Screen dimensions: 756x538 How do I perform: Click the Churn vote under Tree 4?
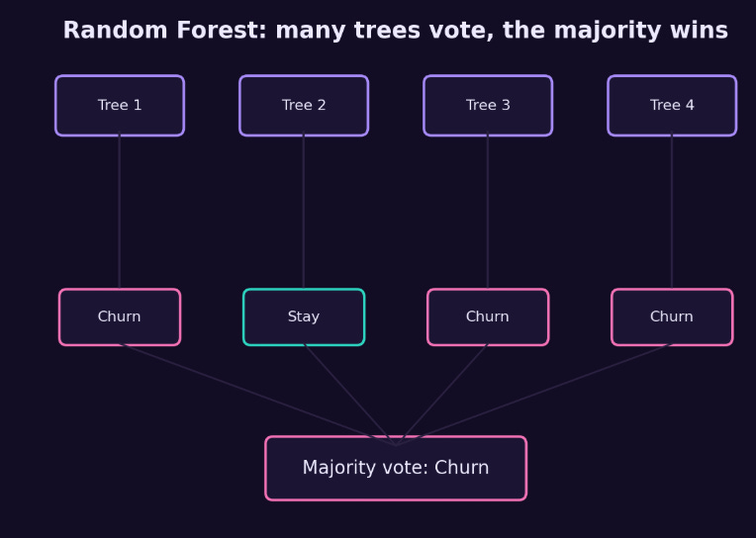coord(672,317)
